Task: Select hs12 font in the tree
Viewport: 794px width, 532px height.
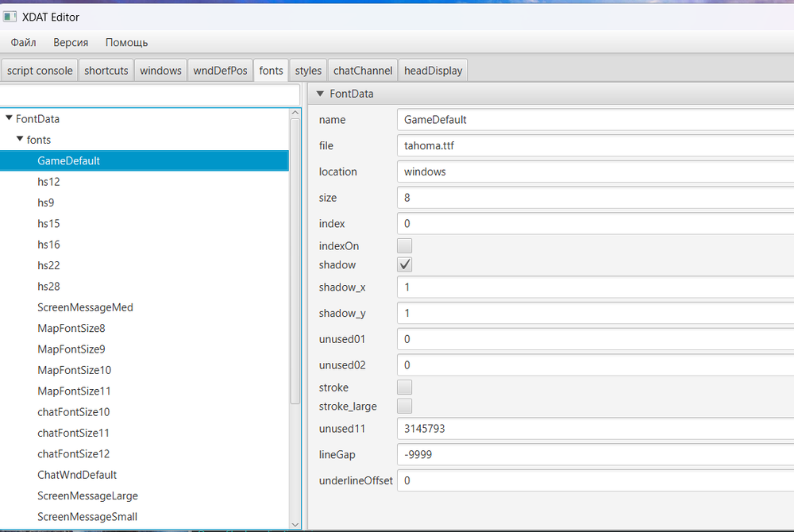Action: 48,182
